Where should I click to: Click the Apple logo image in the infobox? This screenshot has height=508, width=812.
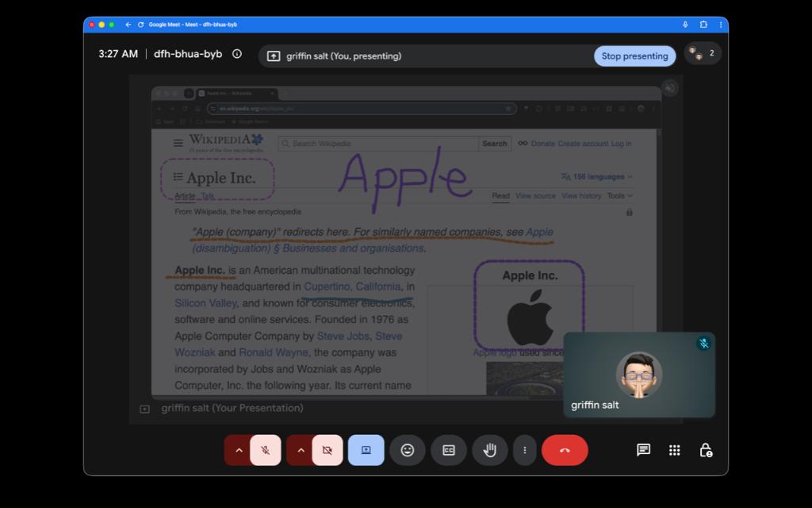tap(530, 317)
